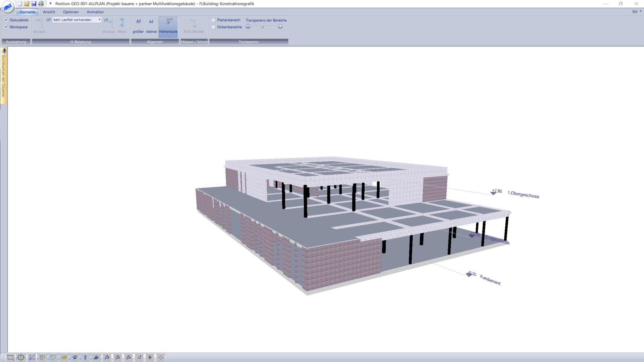
Task: Click the transparency slider handle
Action: [x=262, y=27]
